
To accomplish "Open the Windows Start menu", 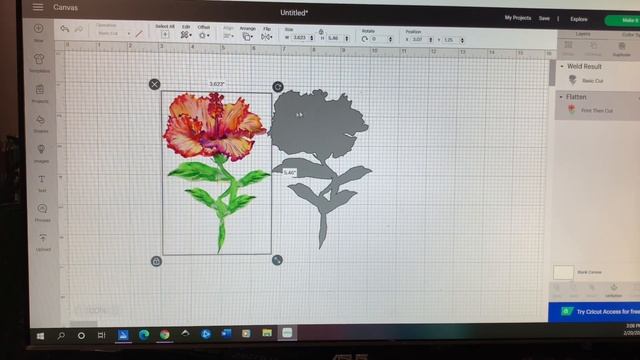I will point(40,336).
